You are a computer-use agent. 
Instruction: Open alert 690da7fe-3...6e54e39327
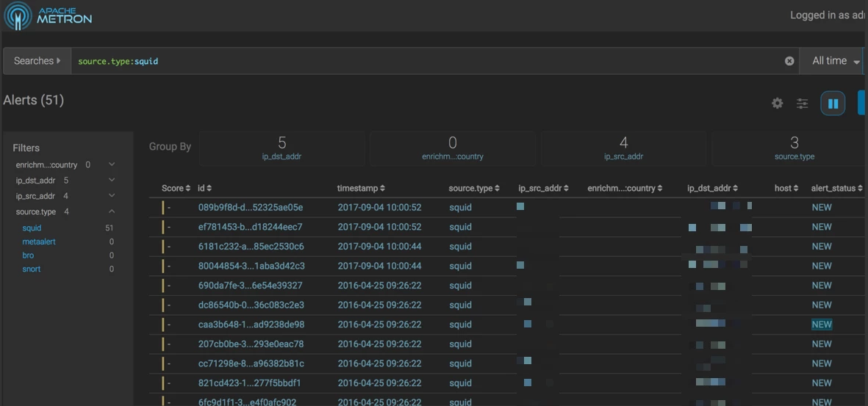click(x=250, y=286)
